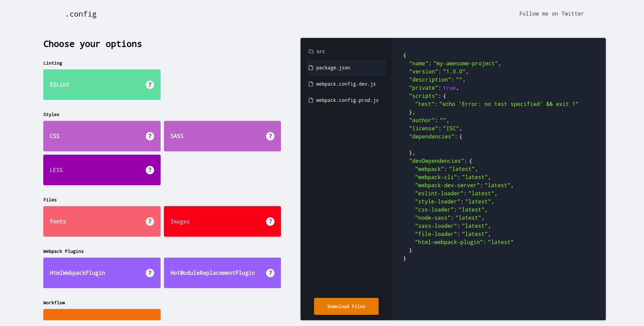Image resolution: width=644 pixels, height=326 pixels.
Task: Open the ESLint help question mark icon
Action: pos(150,85)
